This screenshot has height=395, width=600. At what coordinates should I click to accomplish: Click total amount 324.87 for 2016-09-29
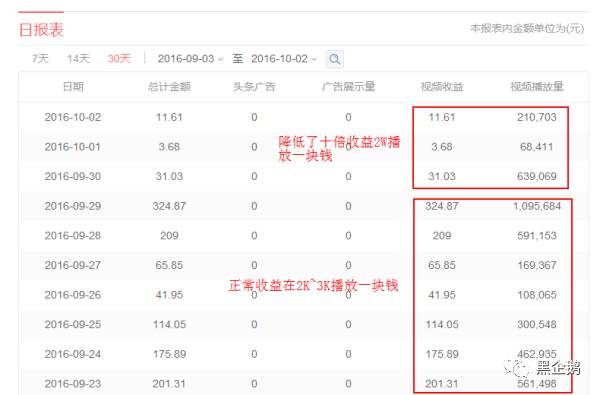tap(169, 206)
